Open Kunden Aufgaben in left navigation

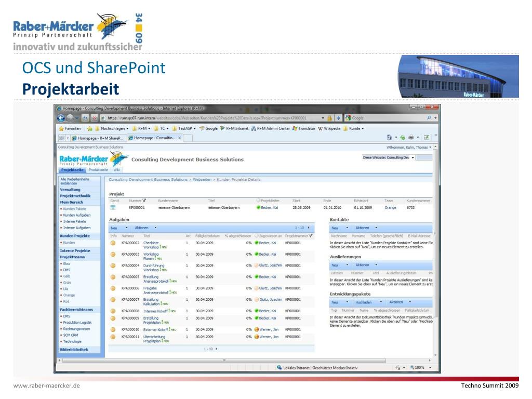click(77, 215)
